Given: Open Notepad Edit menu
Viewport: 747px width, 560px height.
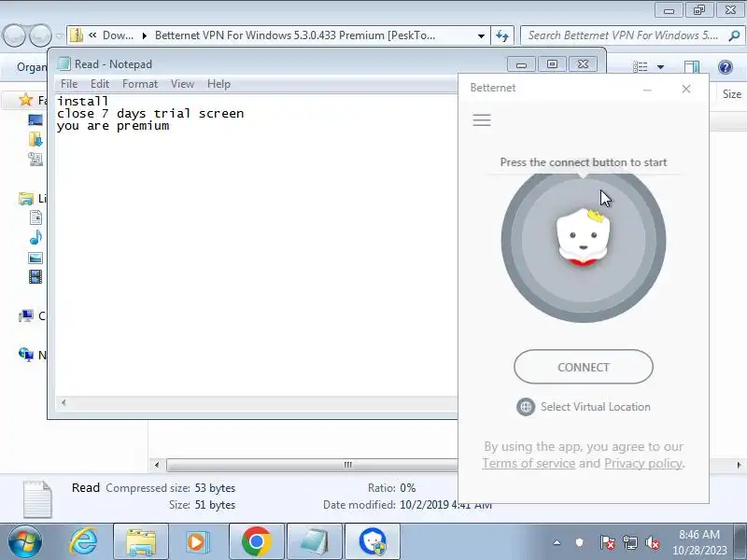Looking at the screenshot, I should point(100,84).
